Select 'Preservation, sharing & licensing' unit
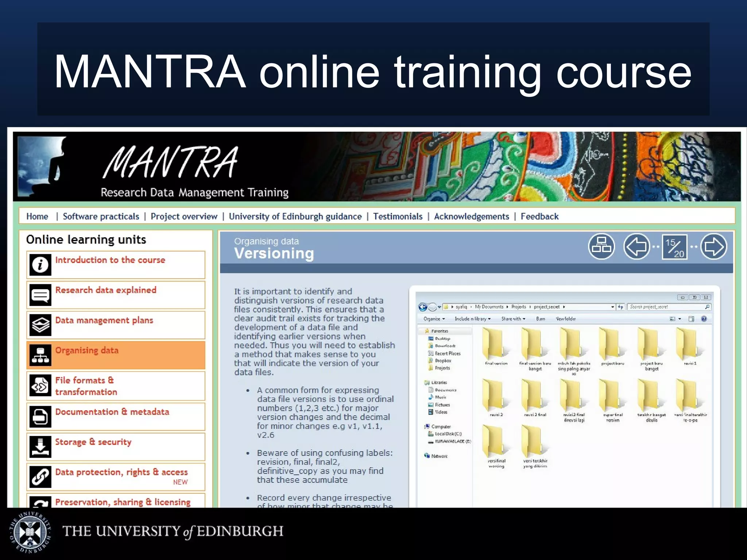Viewport: 747px width, 560px height. (x=116, y=501)
